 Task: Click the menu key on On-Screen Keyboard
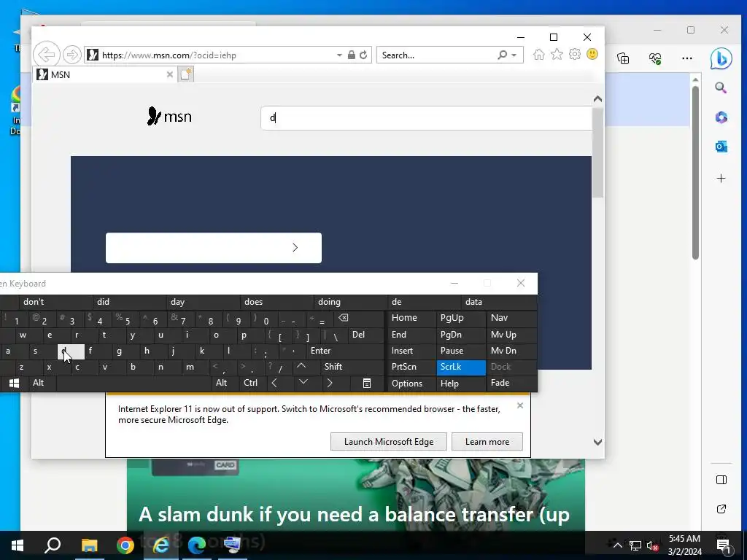click(366, 384)
